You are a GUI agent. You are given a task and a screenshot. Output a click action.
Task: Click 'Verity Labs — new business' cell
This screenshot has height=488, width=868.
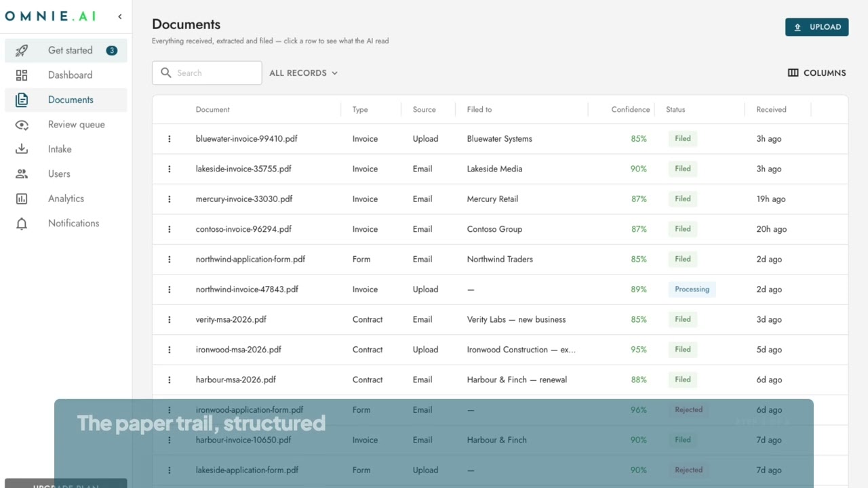[x=516, y=320]
